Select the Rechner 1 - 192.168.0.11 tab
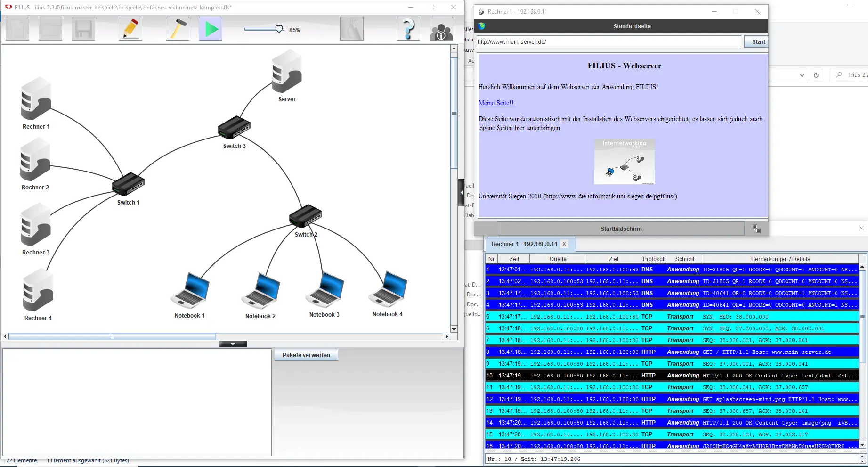The width and height of the screenshot is (868, 467). (x=524, y=244)
